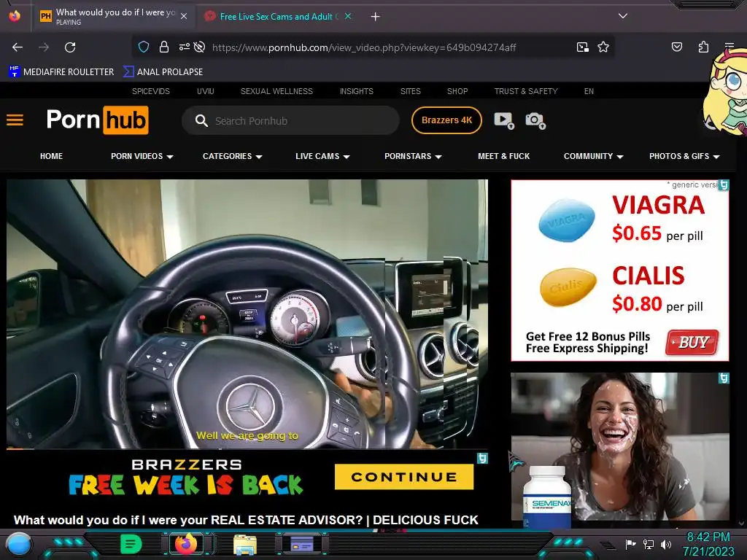Image resolution: width=747 pixels, height=560 pixels.
Task: Close the tab labeled PLAYING
Action: pos(184,16)
